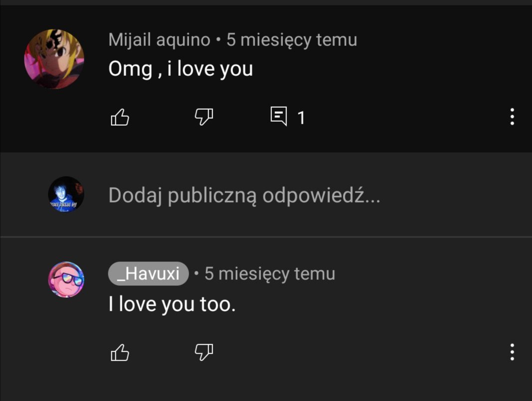Tap the reply icon on Mijail's comment
The width and height of the screenshot is (532, 401).
pos(278,116)
